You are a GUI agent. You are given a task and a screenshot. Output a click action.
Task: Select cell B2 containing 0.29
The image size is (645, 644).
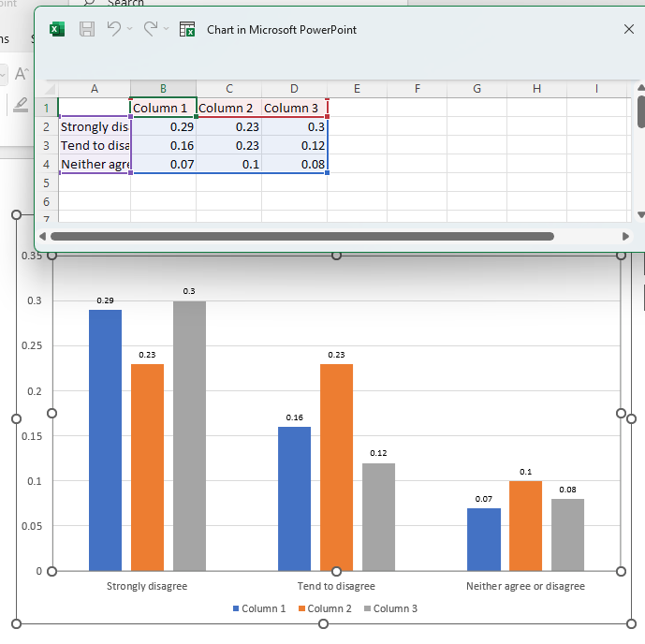163,126
